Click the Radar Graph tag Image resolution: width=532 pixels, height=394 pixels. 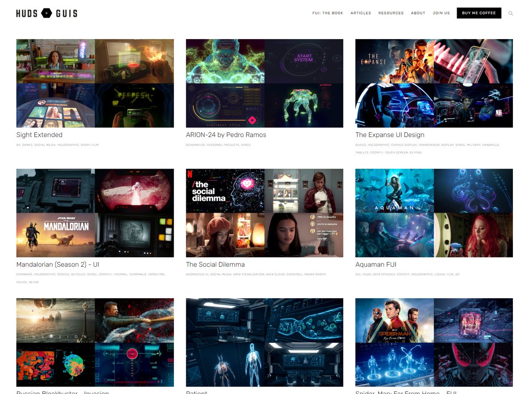pos(315,274)
